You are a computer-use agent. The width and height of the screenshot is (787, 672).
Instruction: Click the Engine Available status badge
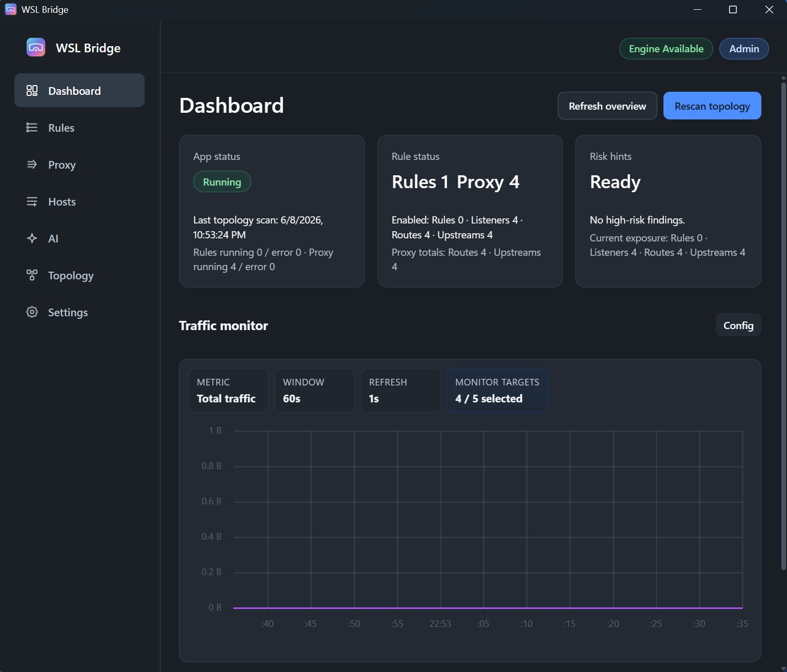point(666,49)
